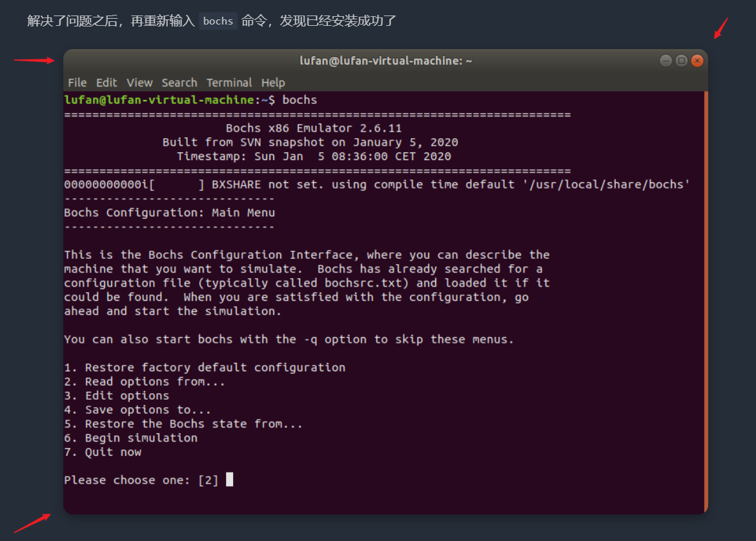Click the red arrow at bottom left

coord(32,523)
